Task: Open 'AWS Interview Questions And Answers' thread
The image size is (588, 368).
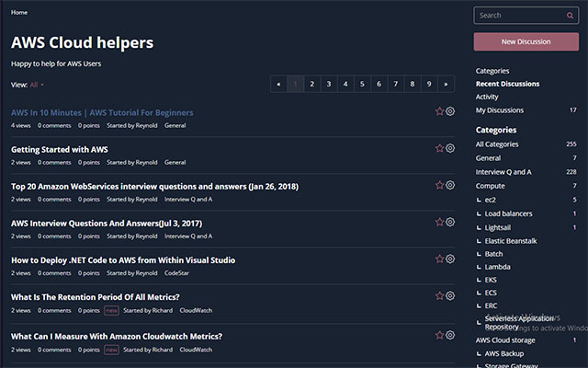Action: [107, 224]
